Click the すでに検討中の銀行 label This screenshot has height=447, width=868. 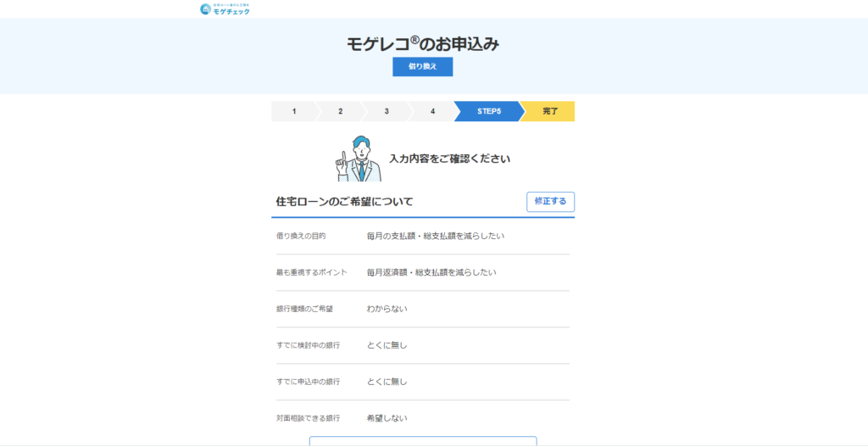[308, 345]
